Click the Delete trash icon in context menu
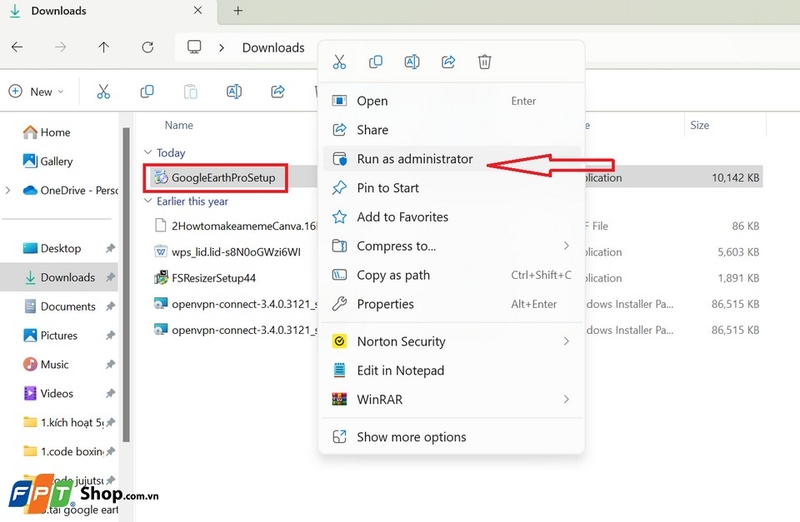800x522 pixels. (x=484, y=62)
